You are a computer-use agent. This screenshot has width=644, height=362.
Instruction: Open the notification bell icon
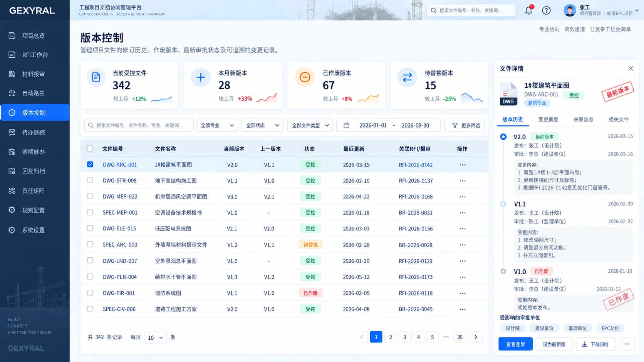coord(528,10)
